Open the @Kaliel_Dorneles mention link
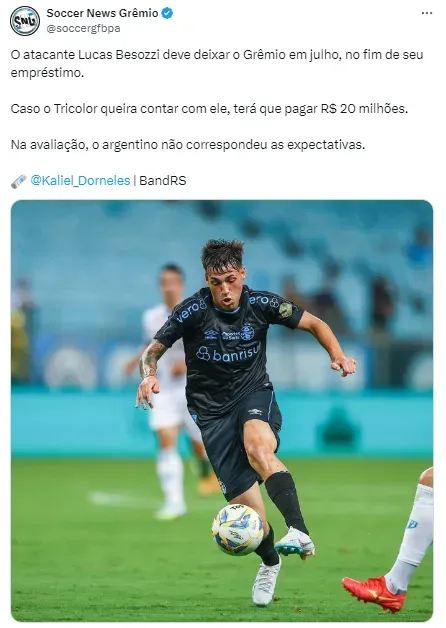This screenshot has height=628, width=446. pyautogui.click(x=80, y=181)
